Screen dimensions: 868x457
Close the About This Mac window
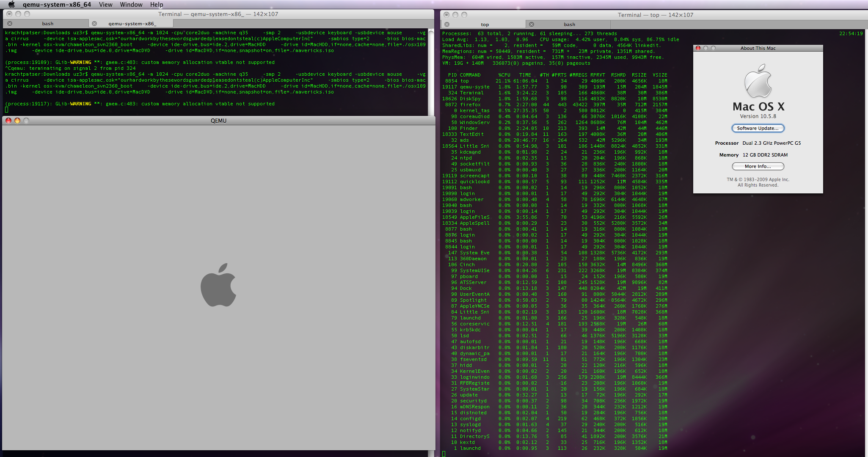coord(698,48)
